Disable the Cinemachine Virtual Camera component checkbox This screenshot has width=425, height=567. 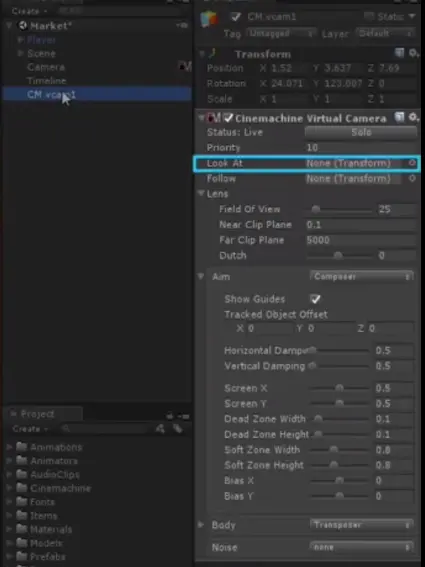click(228, 118)
